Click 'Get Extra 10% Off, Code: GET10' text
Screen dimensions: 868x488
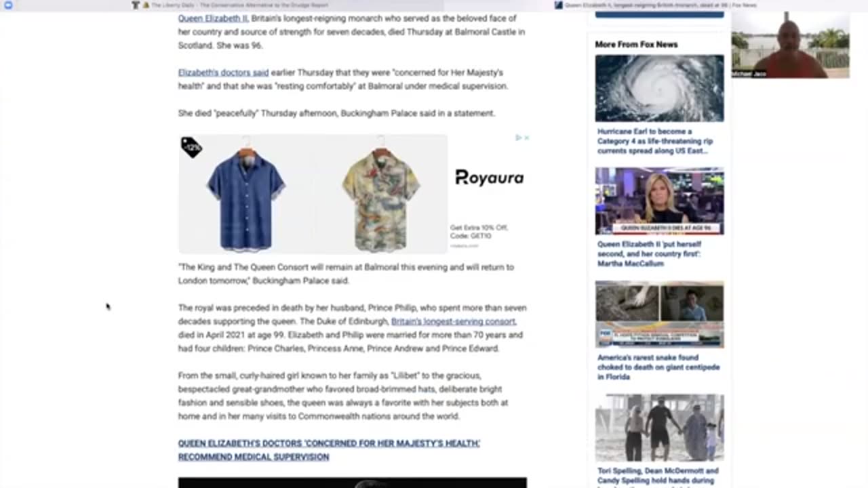tap(479, 232)
